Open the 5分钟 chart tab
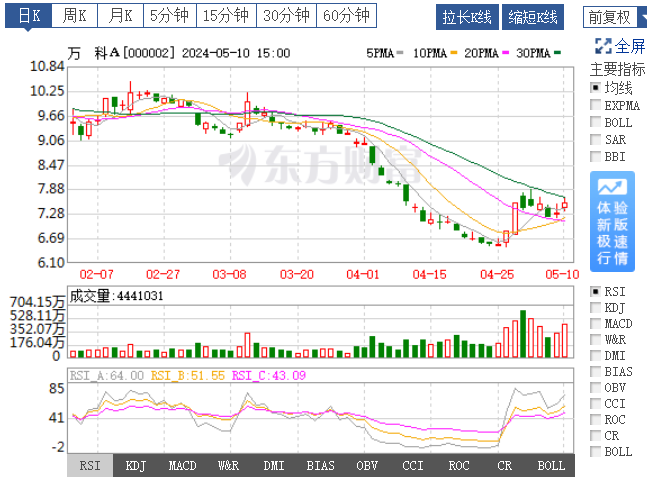The height and width of the screenshot is (482, 647). tap(170, 16)
